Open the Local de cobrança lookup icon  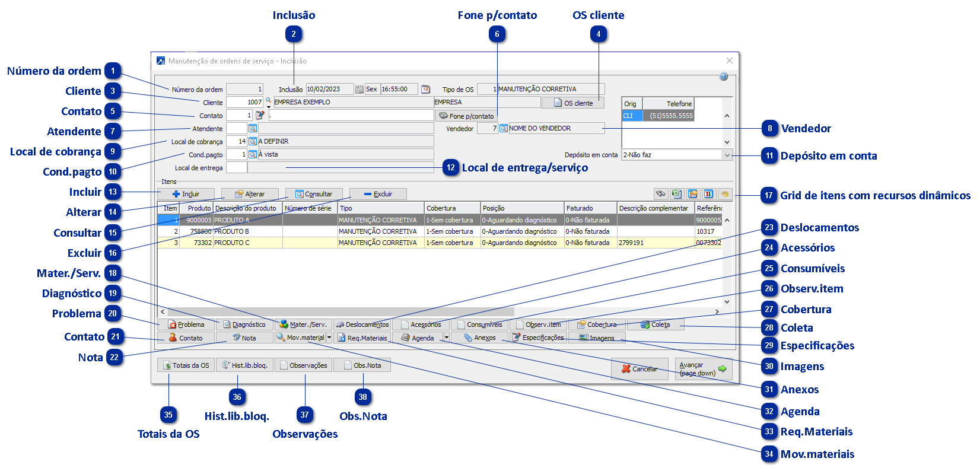[x=253, y=141]
